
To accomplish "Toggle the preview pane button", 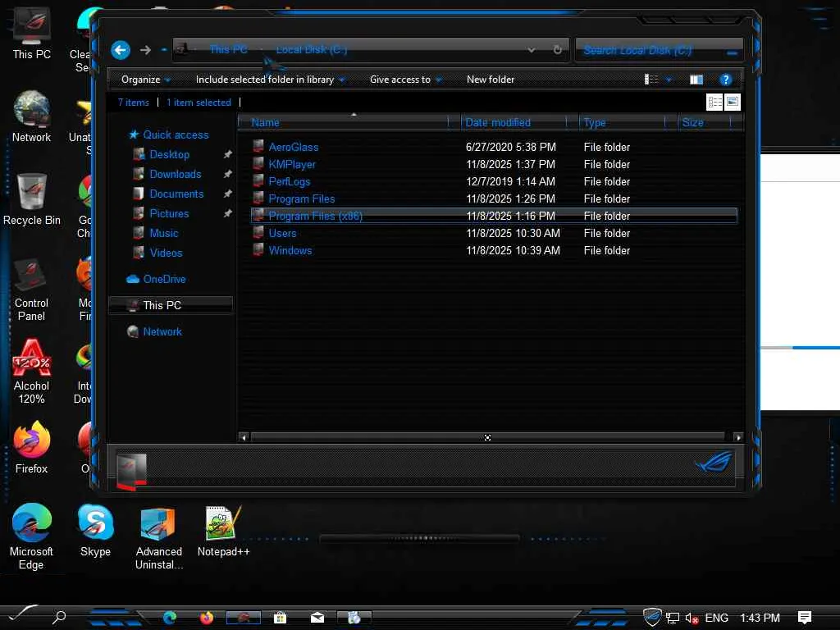I will point(696,80).
